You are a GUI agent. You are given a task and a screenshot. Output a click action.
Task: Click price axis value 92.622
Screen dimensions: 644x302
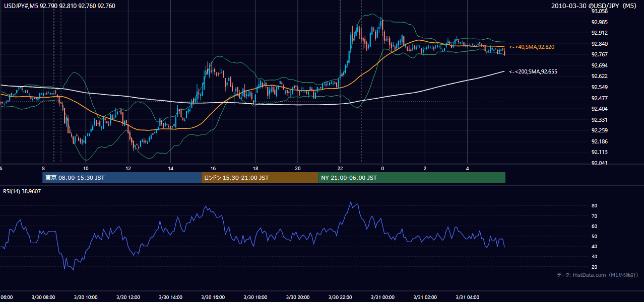click(x=600, y=76)
